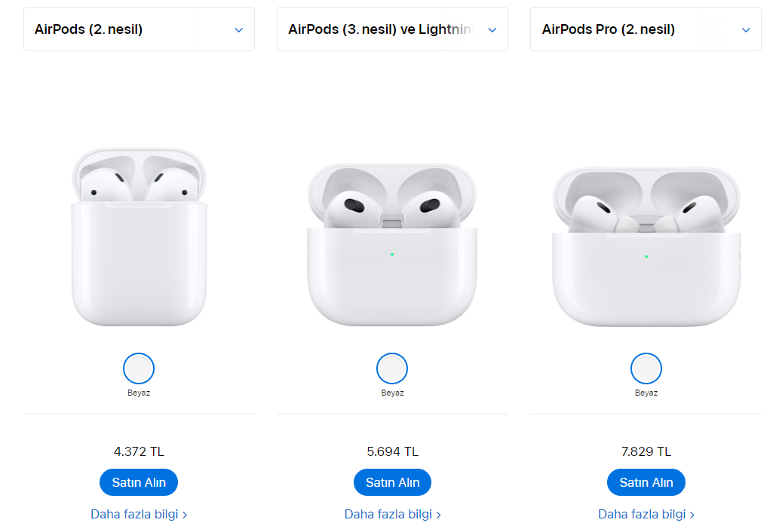Open the AirPods Pro (2. nesil) dropdown

(646, 29)
